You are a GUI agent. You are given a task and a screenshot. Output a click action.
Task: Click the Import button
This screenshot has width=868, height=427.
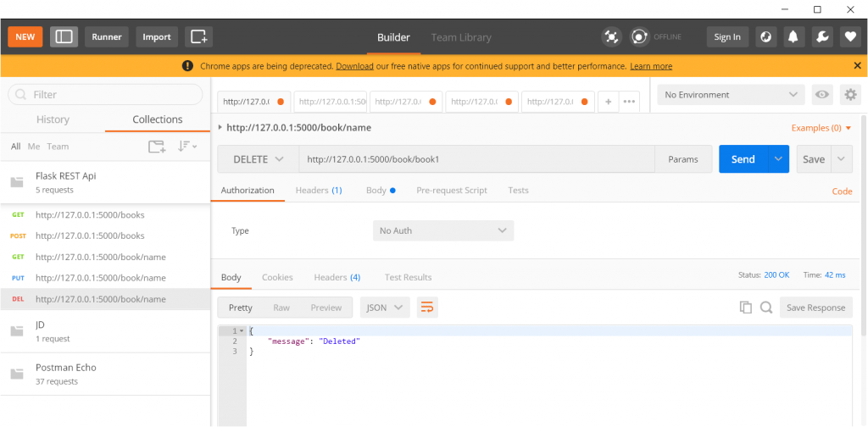click(157, 37)
